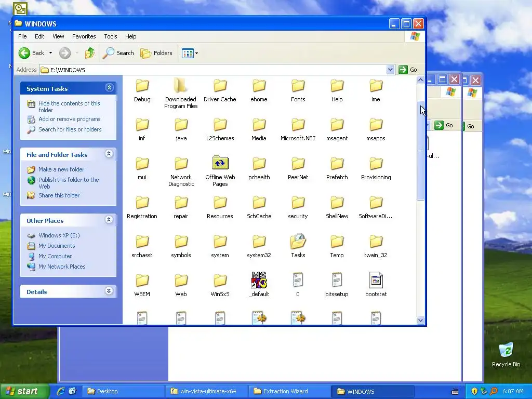Select the bootstat file icon

point(376,280)
